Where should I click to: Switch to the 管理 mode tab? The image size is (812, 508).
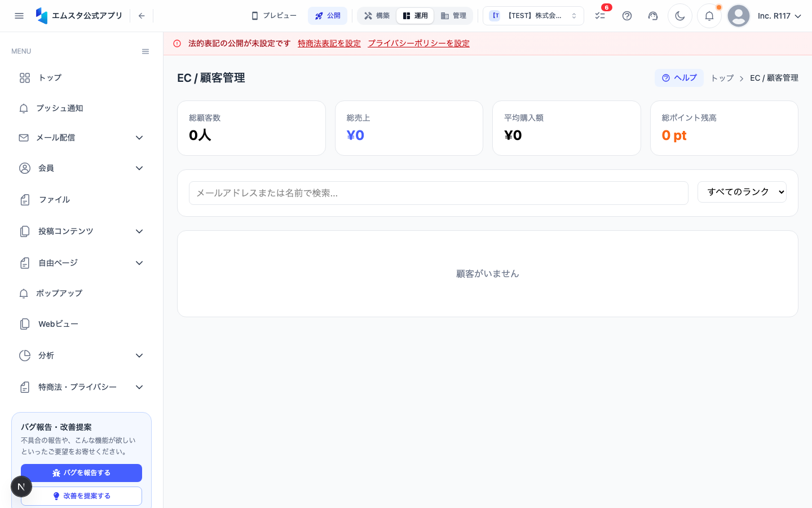click(x=453, y=16)
